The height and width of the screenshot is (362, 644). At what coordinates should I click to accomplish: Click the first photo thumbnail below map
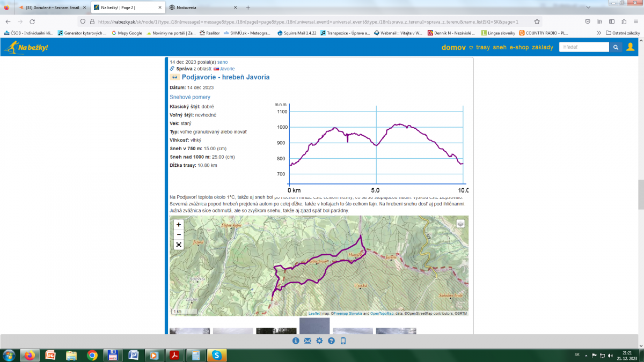point(189,331)
